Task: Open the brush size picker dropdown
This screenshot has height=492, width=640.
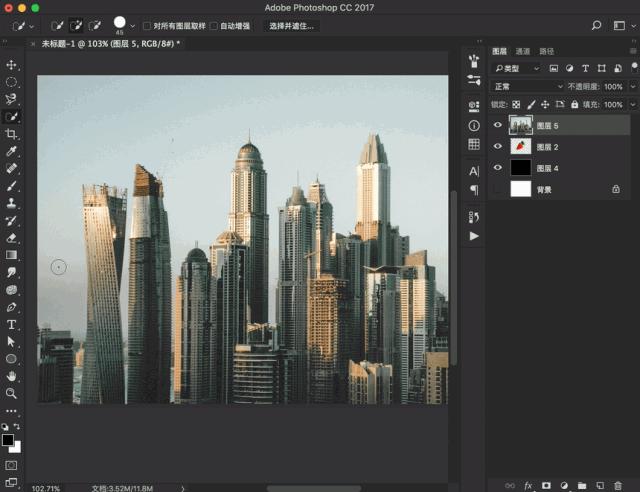Action: click(133, 25)
